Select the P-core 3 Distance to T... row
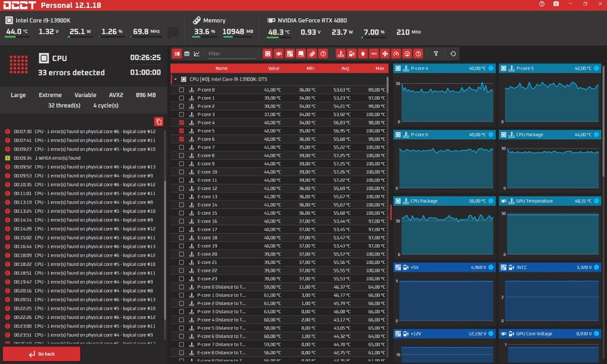607x364 pixels. coord(279,312)
